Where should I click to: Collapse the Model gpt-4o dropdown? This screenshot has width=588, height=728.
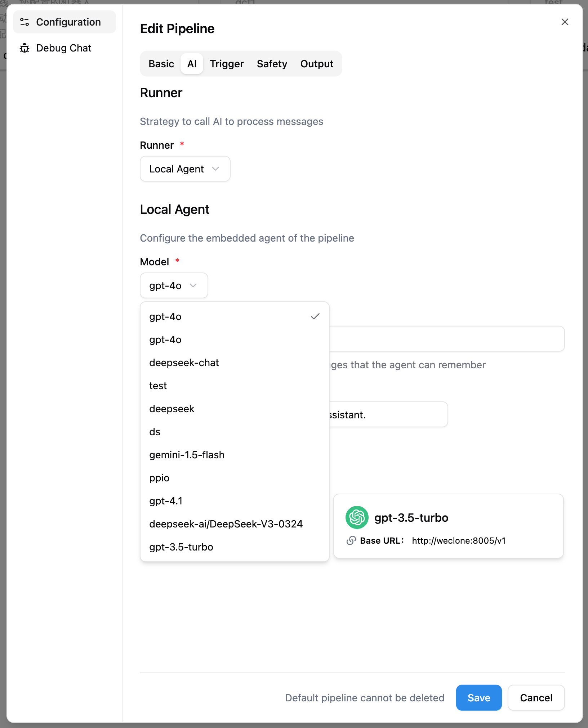pyautogui.click(x=174, y=286)
